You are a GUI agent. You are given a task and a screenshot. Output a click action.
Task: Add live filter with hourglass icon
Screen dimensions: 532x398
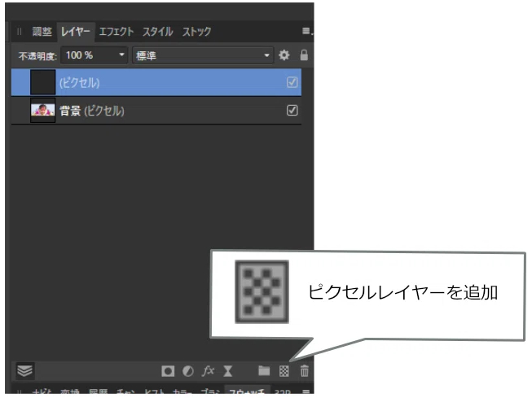pyautogui.click(x=228, y=371)
